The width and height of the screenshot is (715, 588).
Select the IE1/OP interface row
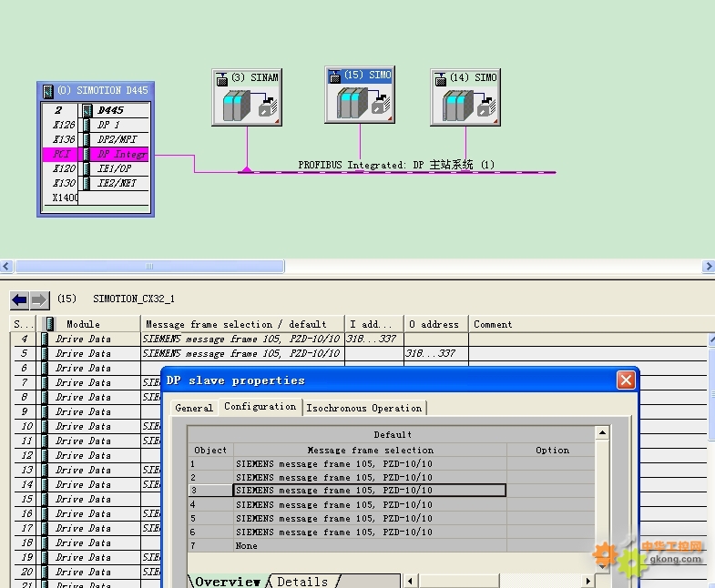(x=96, y=168)
